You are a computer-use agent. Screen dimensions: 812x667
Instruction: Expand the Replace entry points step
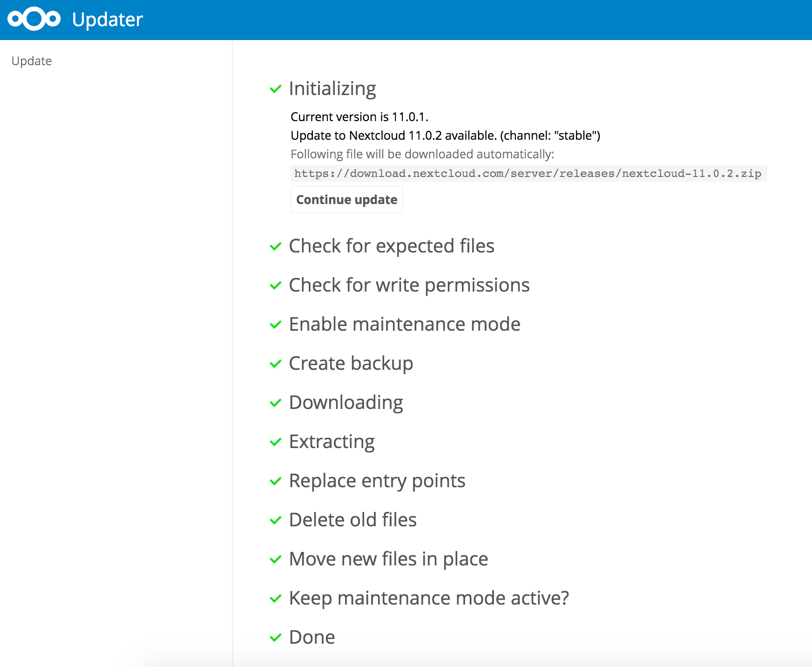(377, 481)
